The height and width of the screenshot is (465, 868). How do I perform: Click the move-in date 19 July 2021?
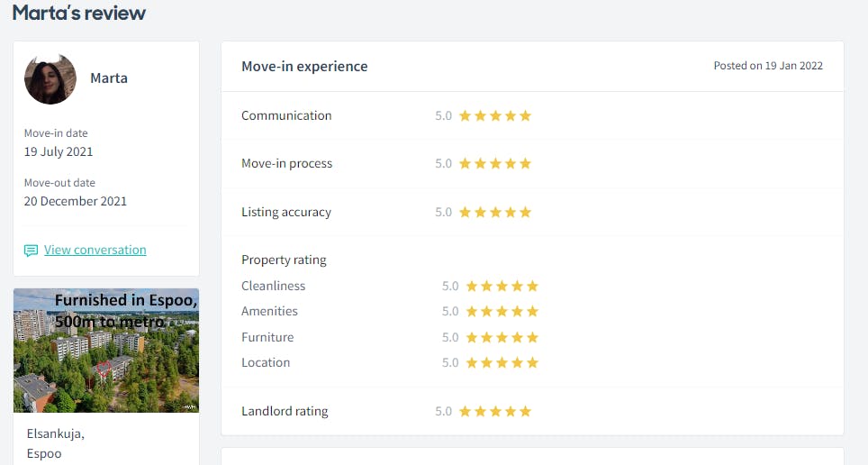point(59,151)
